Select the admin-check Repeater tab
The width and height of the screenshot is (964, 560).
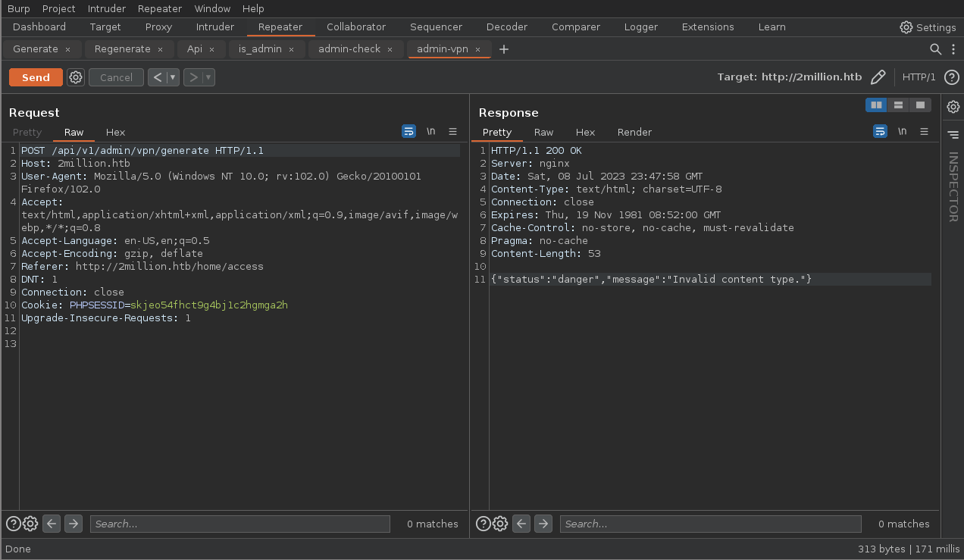(x=349, y=48)
